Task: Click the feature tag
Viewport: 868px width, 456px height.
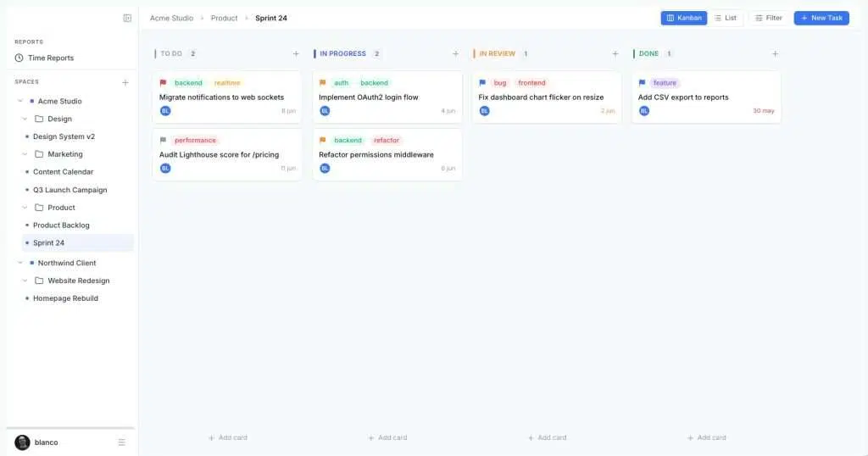Action: pos(665,83)
